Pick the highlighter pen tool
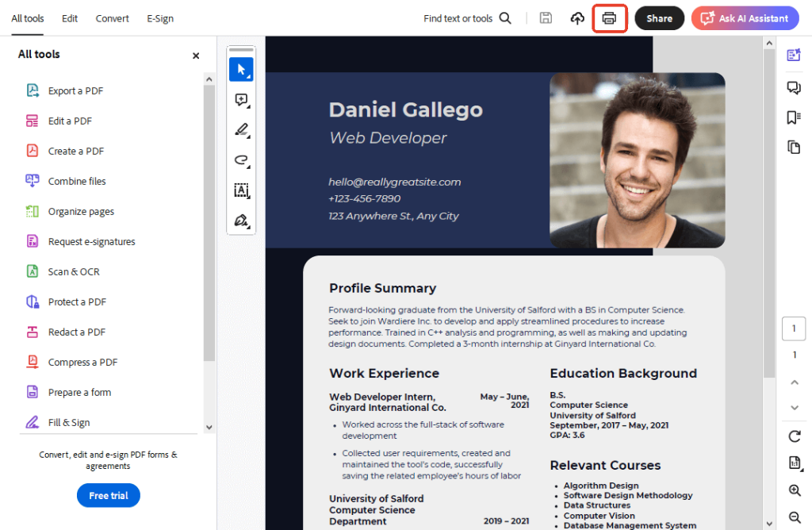The height and width of the screenshot is (530, 812). click(241, 130)
